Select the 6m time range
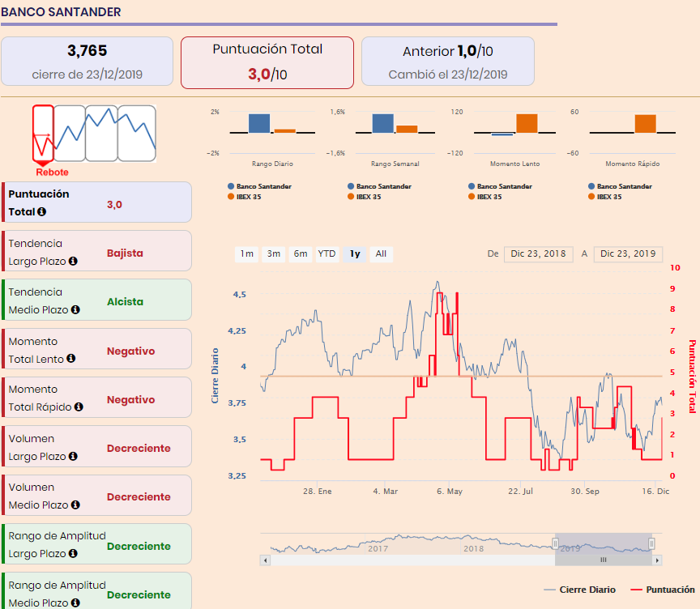This screenshot has width=700, height=609. pyautogui.click(x=301, y=253)
